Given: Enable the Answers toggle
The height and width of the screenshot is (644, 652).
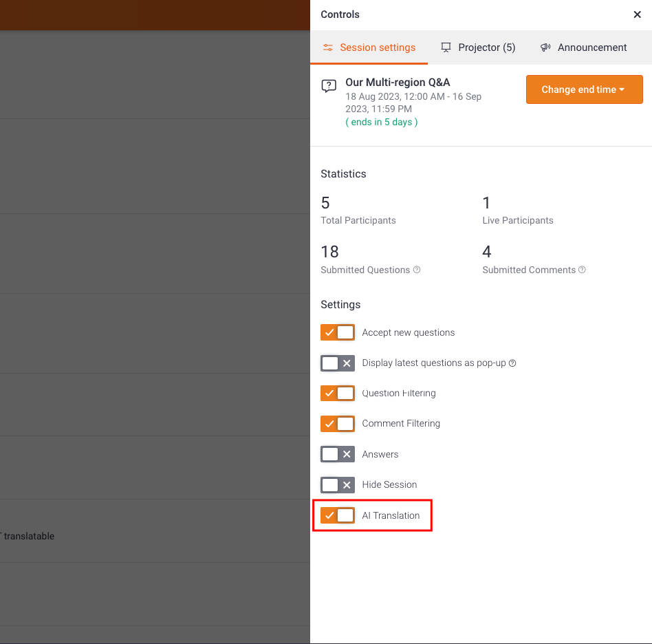Looking at the screenshot, I should tap(338, 454).
